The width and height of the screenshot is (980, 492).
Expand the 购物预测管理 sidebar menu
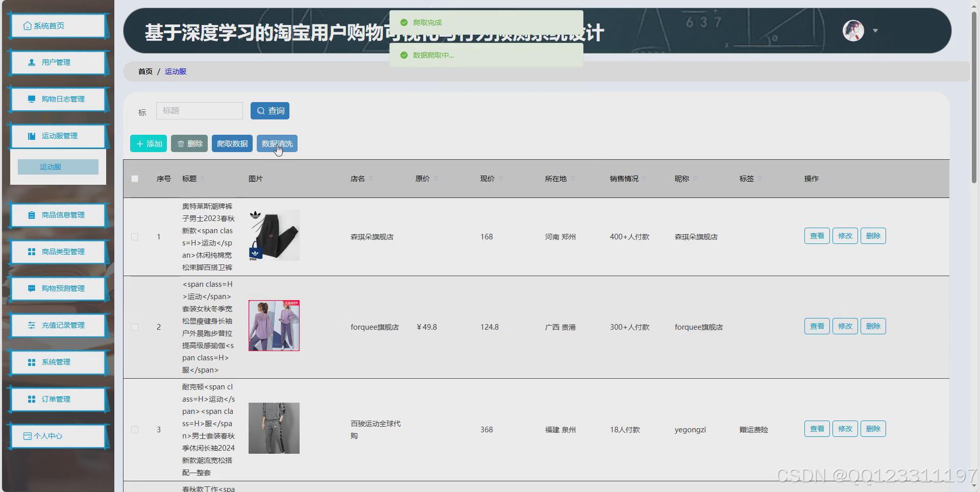click(x=58, y=288)
